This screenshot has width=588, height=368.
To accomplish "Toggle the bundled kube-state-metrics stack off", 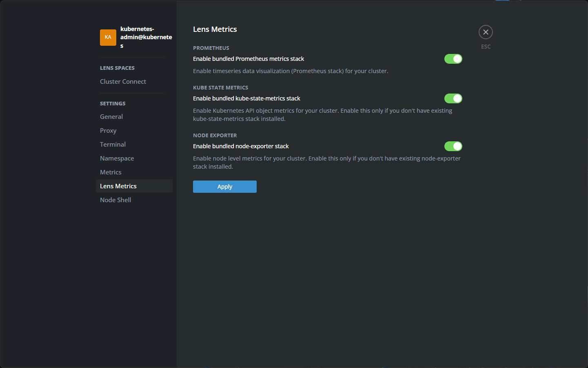I will click(x=453, y=98).
